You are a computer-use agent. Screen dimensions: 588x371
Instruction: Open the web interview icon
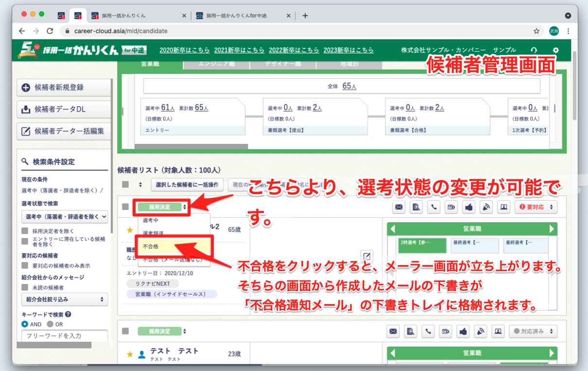point(503,207)
